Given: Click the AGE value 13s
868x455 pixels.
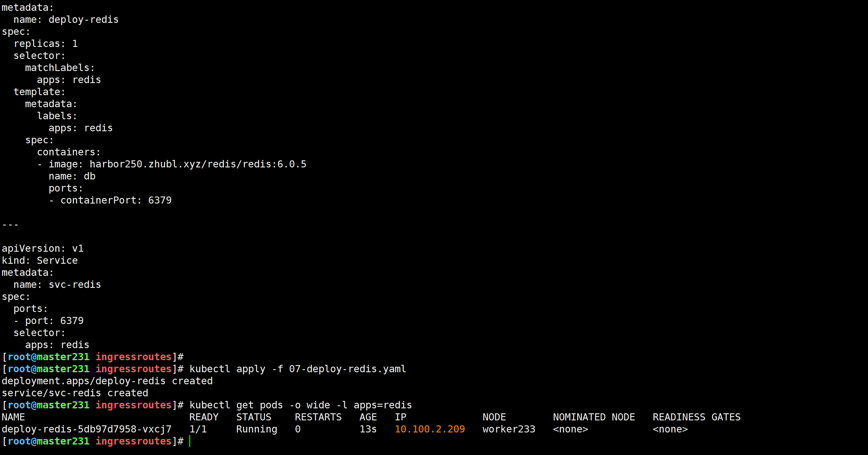Looking at the screenshot, I should click(x=368, y=429).
